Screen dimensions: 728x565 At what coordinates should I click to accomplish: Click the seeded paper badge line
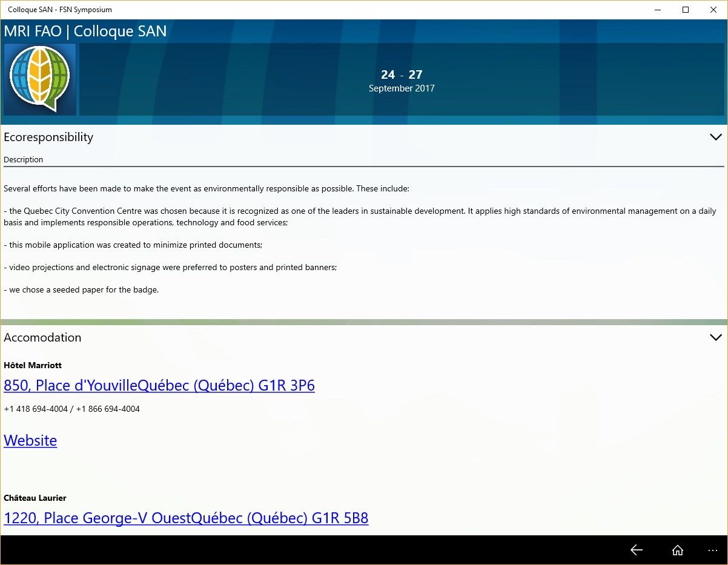click(81, 289)
